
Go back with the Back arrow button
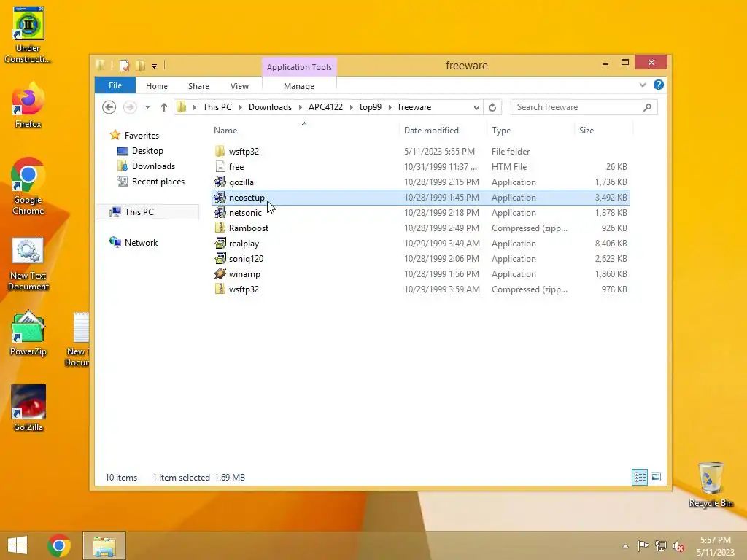109,107
